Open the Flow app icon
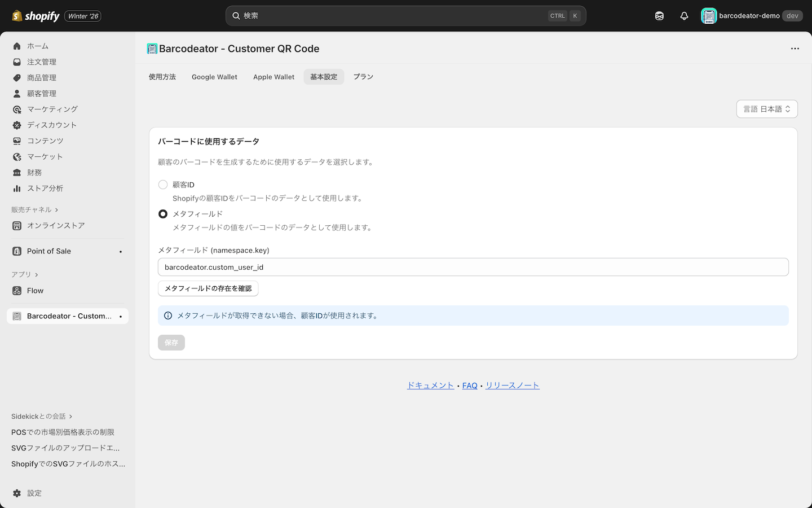 [17, 290]
